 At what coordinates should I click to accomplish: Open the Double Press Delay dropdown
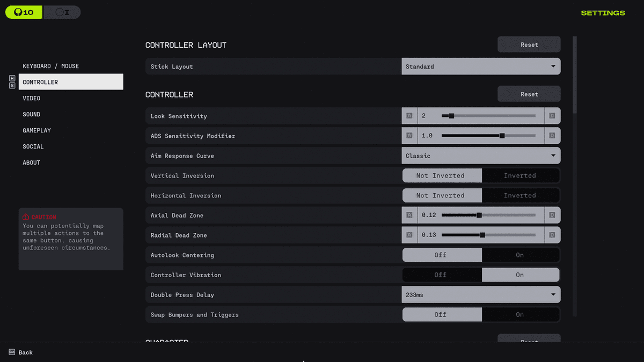coord(480,294)
